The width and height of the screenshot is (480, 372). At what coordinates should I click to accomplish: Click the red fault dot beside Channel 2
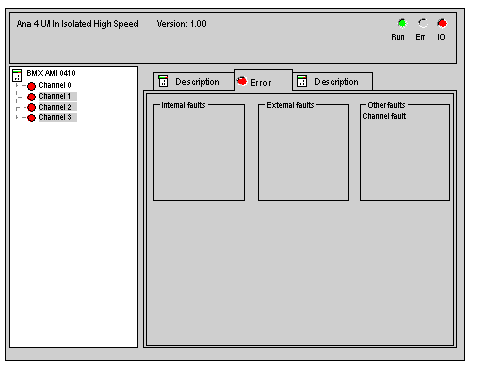[x=31, y=108]
